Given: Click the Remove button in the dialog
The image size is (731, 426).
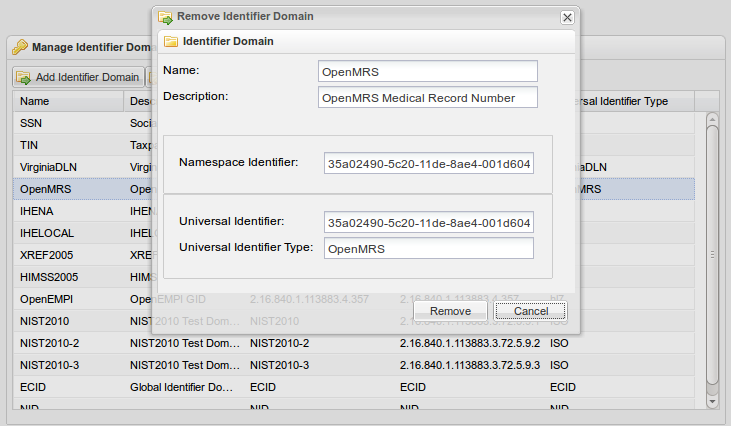Looking at the screenshot, I should coord(450,311).
